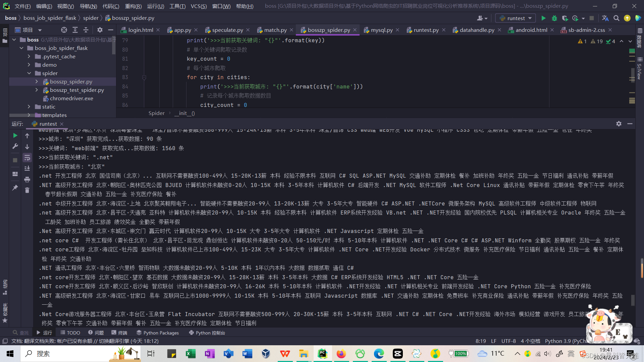The width and height of the screenshot is (644, 362).
Task: Click the stop square in run panel
Action: pos(15,160)
